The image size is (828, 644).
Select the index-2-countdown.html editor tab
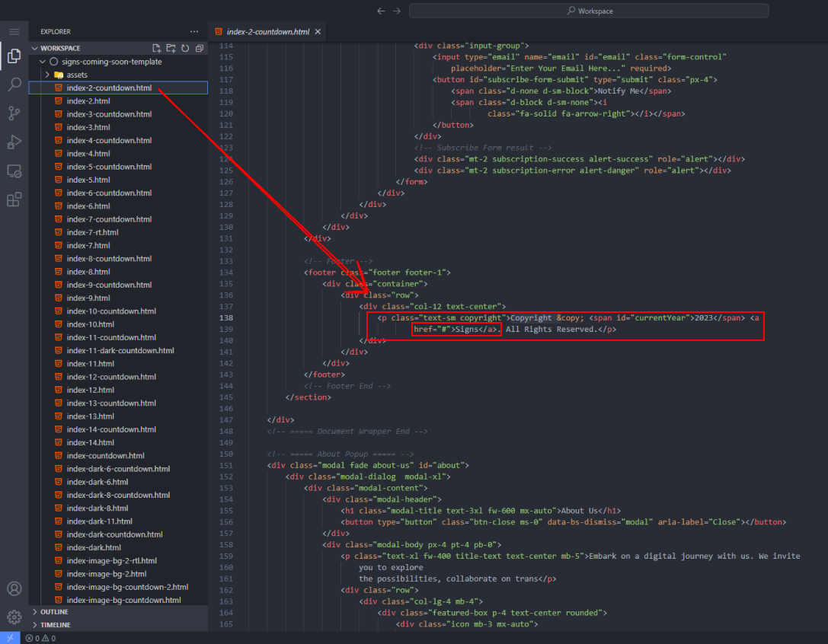point(267,32)
